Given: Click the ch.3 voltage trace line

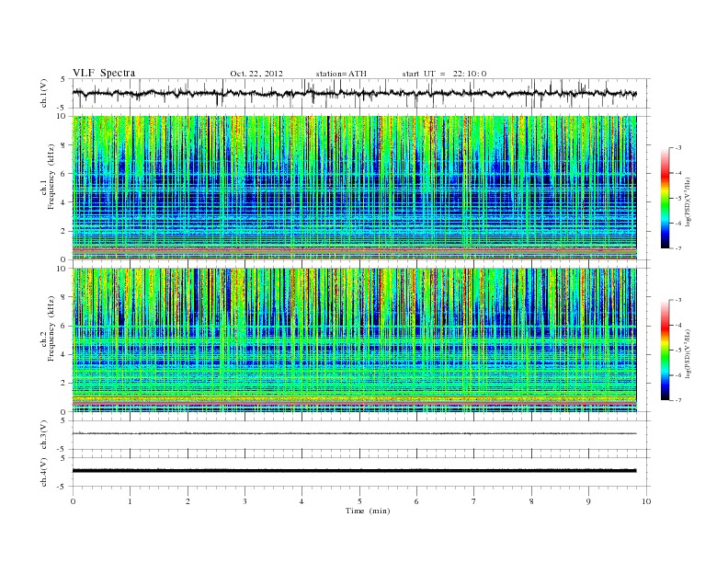Looking at the screenshot, I should tap(354, 433).
